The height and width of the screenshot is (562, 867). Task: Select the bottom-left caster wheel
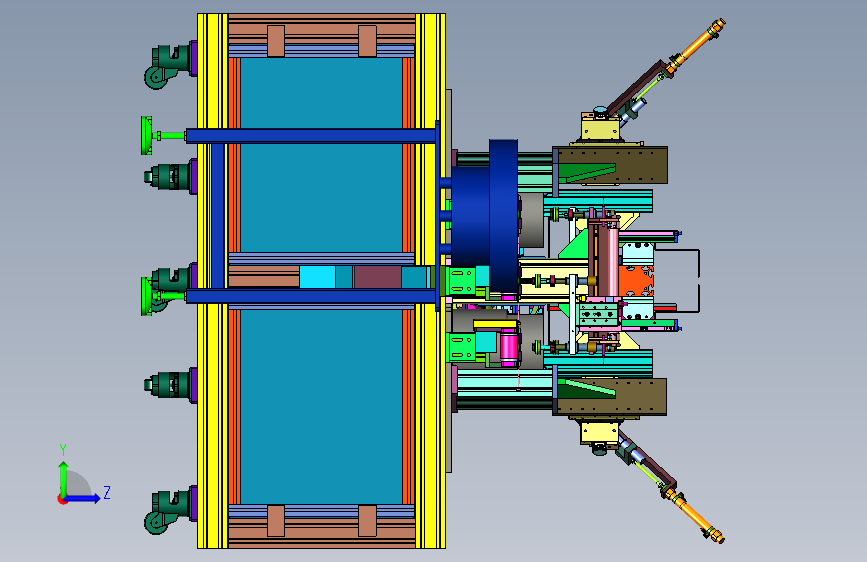156,522
